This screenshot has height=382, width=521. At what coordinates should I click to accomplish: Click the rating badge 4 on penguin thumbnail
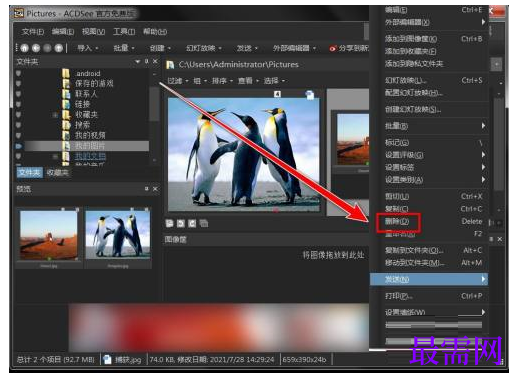277,94
